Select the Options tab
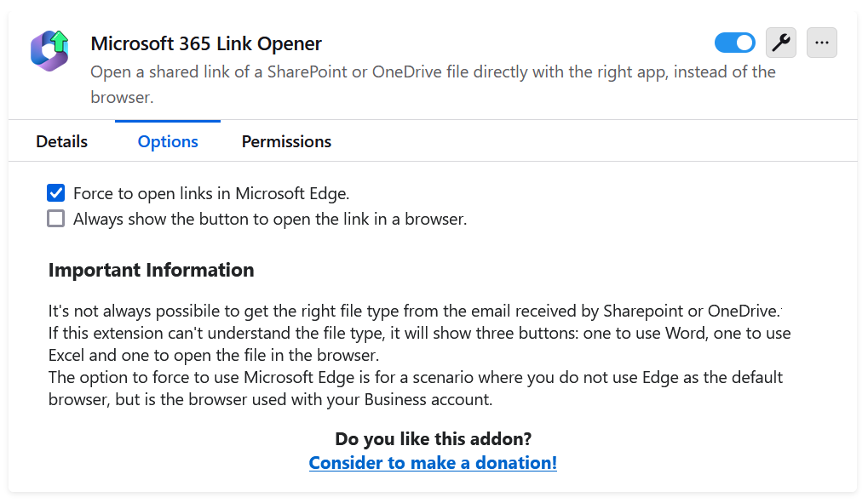Screen dimensions: 868x503 click(x=168, y=141)
